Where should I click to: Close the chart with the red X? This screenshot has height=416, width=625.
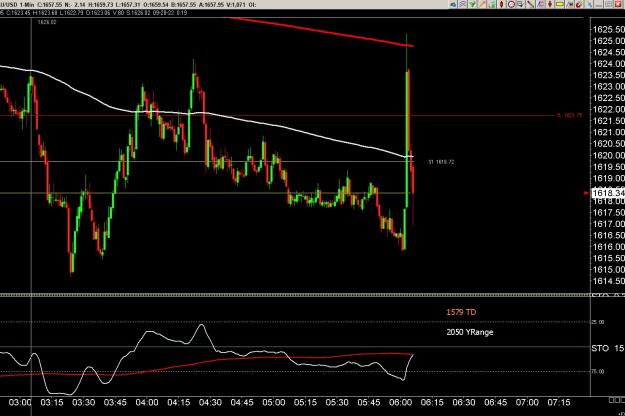[x=619, y=4]
